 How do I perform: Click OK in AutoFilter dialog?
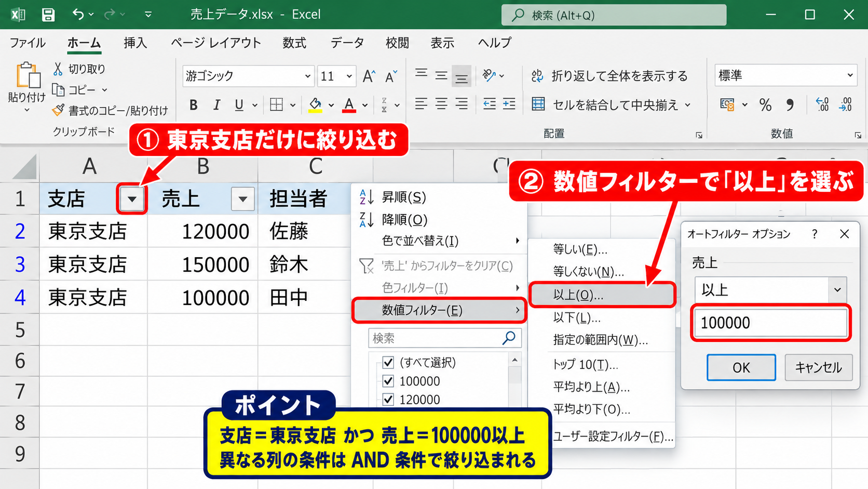click(x=741, y=367)
